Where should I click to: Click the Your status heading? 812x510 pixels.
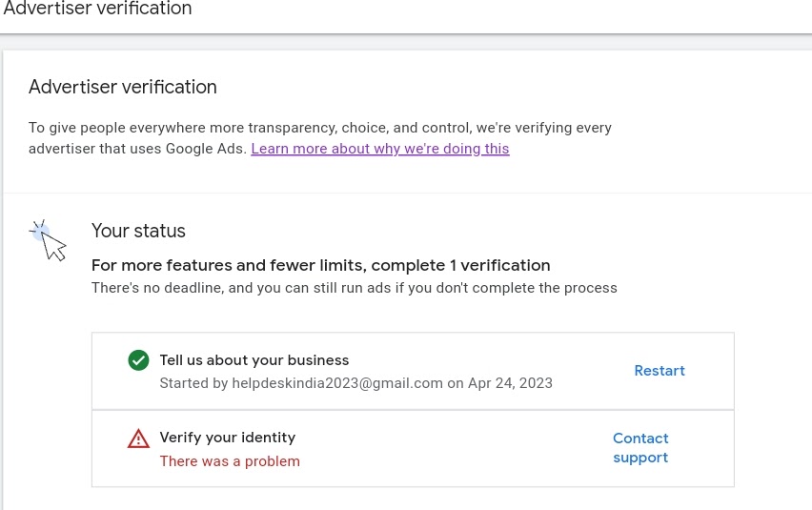coord(138,231)
